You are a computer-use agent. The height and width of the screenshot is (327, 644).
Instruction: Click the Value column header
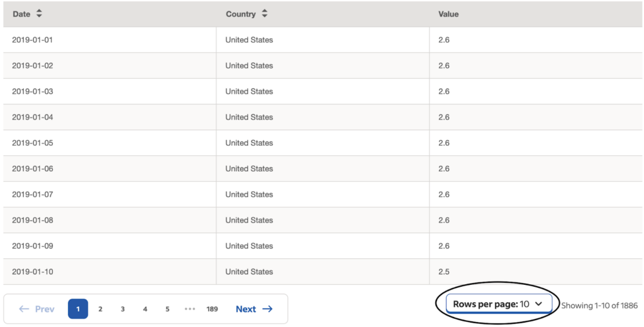point(448,14)
